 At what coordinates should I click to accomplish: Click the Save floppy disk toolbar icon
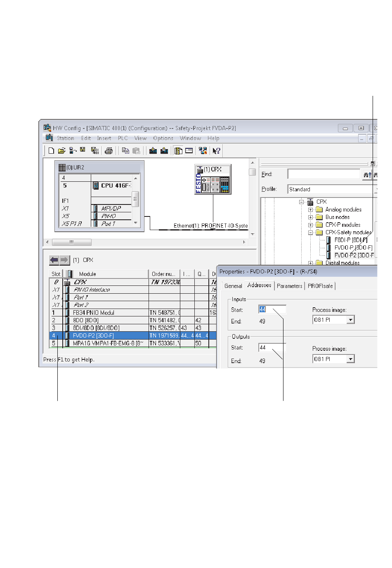[83, 150]
